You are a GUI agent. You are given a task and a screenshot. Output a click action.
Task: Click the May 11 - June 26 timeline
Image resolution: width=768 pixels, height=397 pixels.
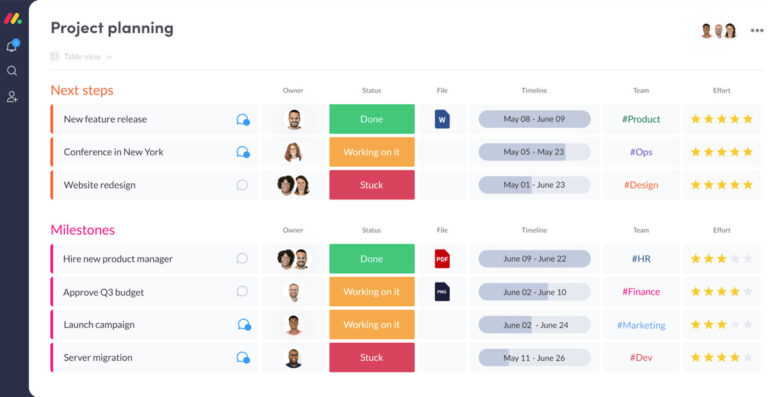[x=534, y=357]
